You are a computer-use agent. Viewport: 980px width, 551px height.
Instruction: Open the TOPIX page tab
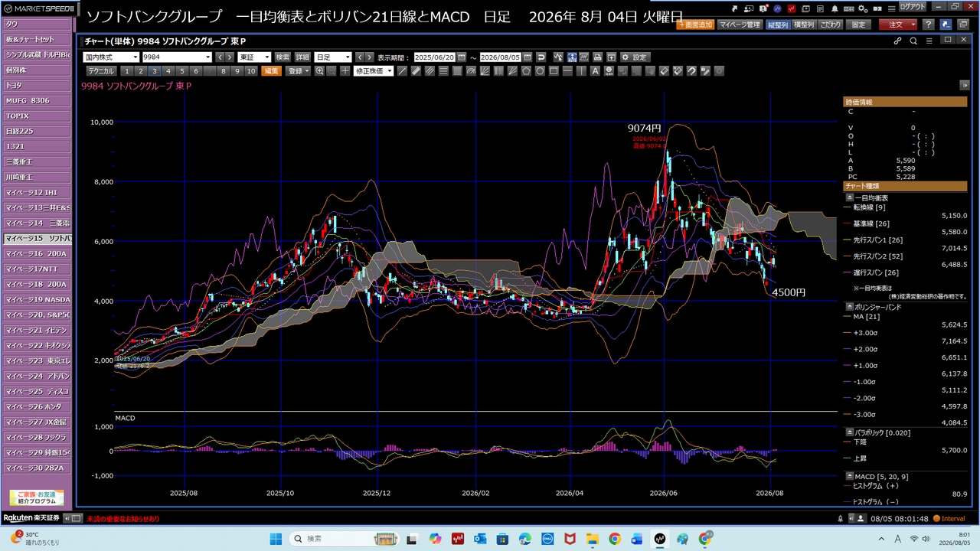pyautogui.click(x=37, y=116)
